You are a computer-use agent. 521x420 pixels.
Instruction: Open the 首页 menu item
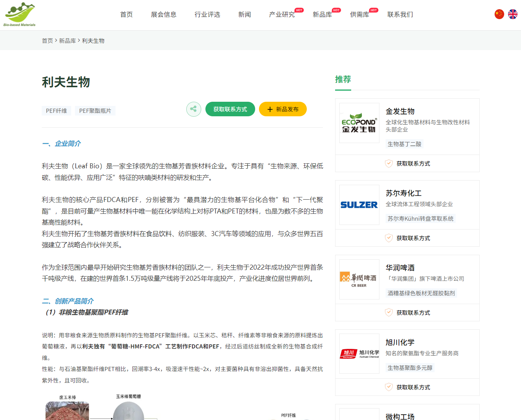(126, 15)
